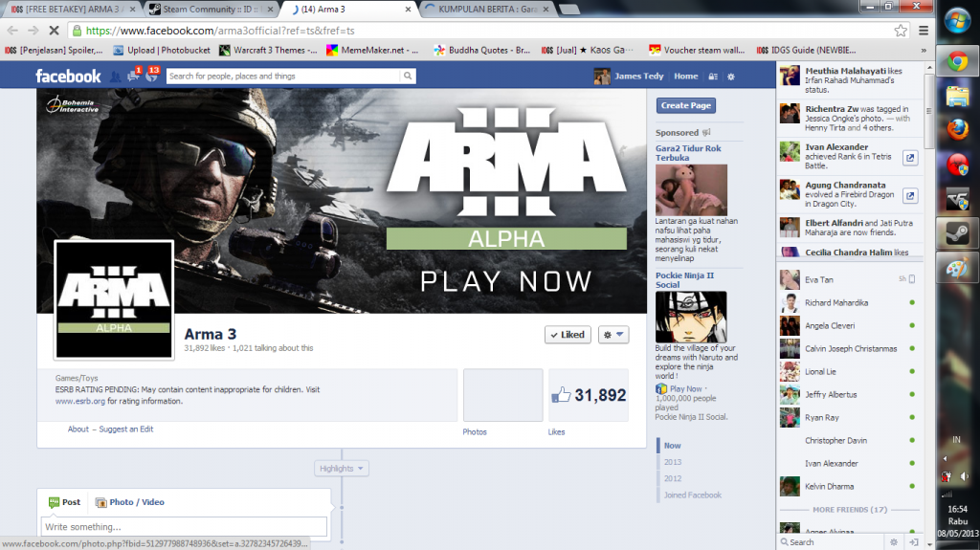Click the chat options gear icon

[894, 542]
